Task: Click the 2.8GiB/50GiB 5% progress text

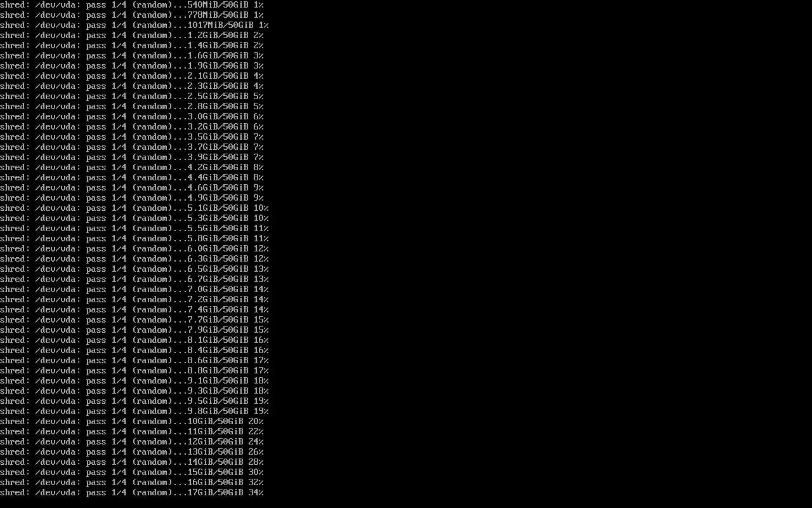Action: pos(132,106)
